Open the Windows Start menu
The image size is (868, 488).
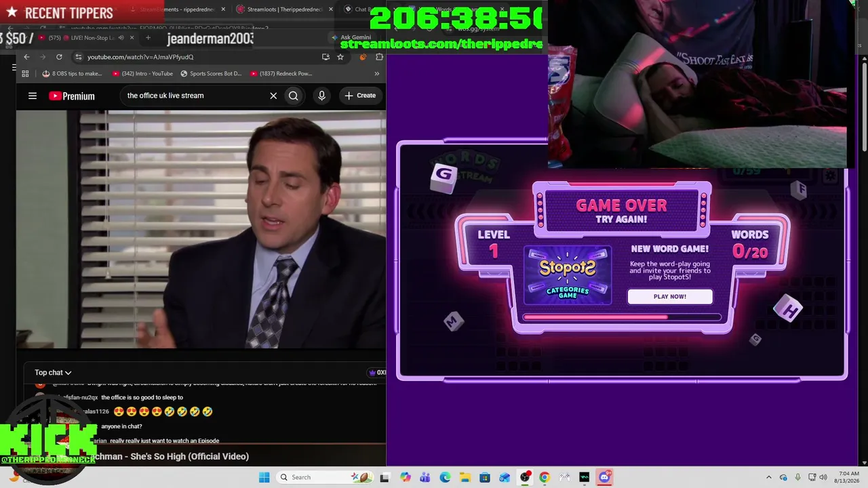coord(264,477)
